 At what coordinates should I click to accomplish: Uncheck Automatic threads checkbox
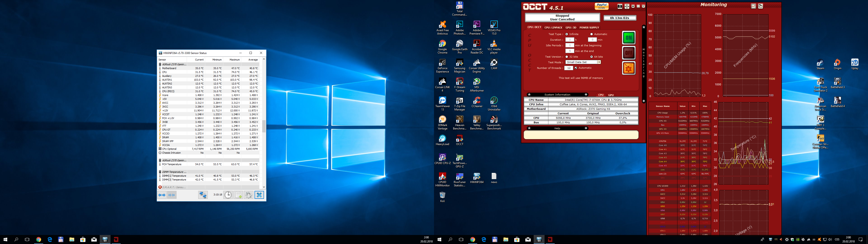576,68
